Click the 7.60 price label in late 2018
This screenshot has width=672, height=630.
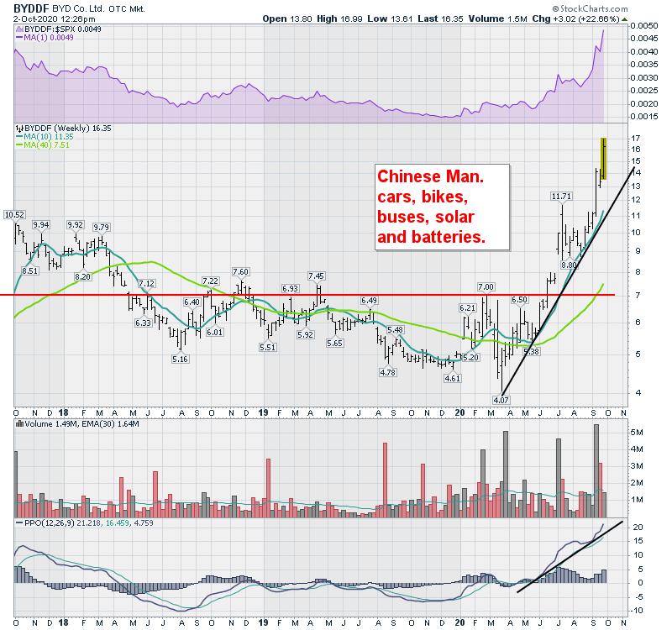pos(240,272)
